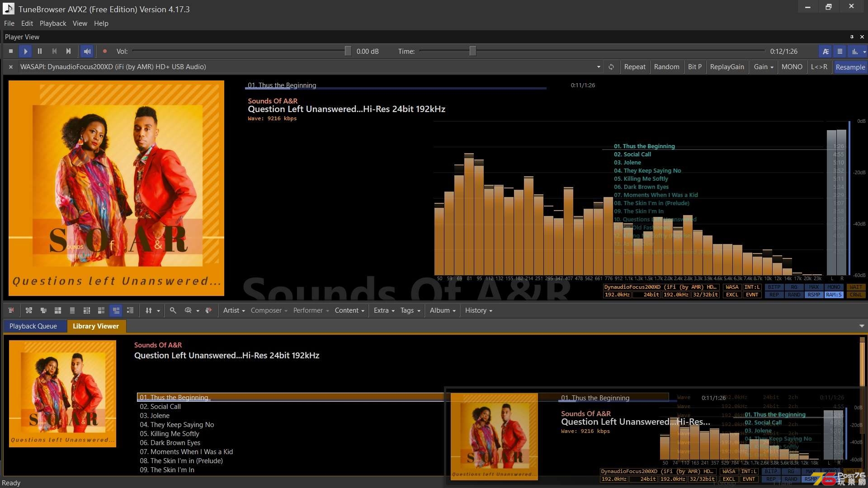Pause the current track
Screen dimensions: 868x488
pos(40,52)
